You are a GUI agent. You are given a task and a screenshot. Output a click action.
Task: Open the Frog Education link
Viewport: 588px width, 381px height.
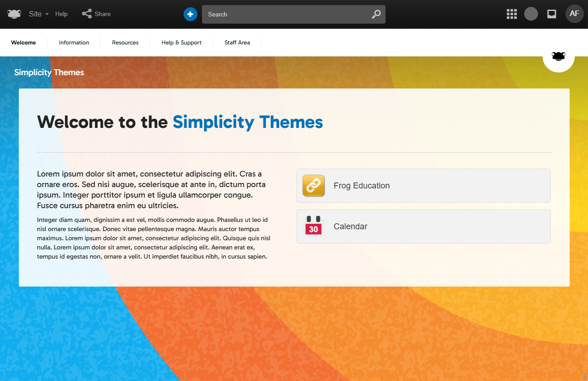pos(362,186)
